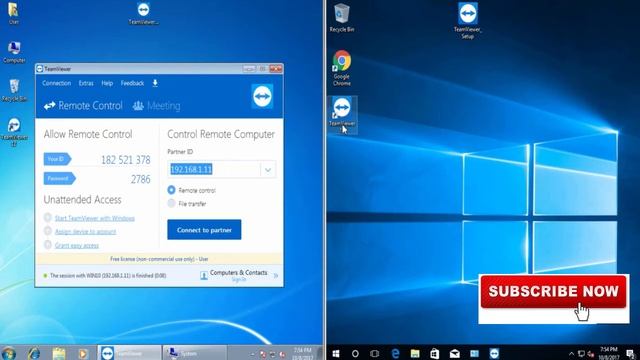Open Action Center on Windows 10 taskbar
Image resolution: width=640 pixels, height=360 pixels.
tap(631, 354)
